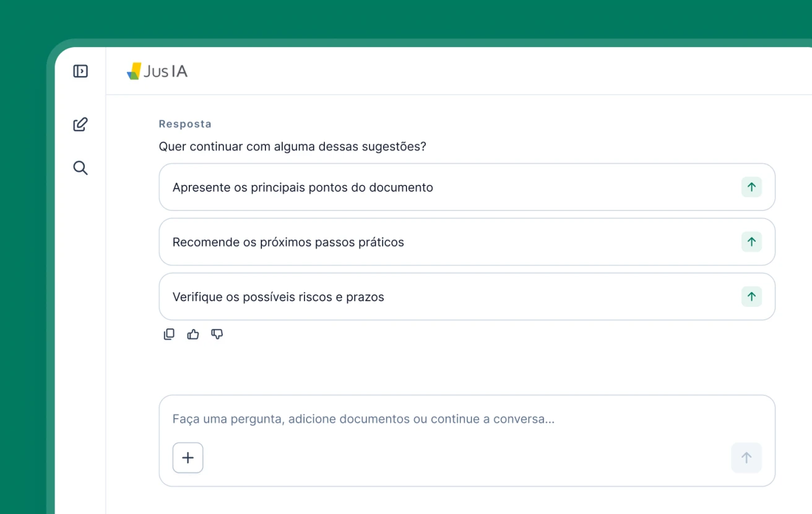The image size is (812, 514).
Task: Toggle the sidebar panel icon
Action: point(80,71)
